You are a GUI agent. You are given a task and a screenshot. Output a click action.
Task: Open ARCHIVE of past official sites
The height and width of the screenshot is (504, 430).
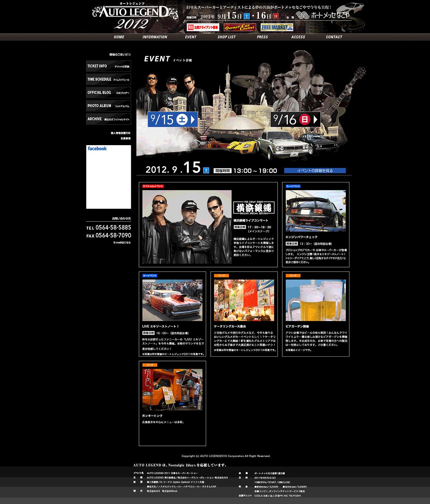click(x=109, y=119)
